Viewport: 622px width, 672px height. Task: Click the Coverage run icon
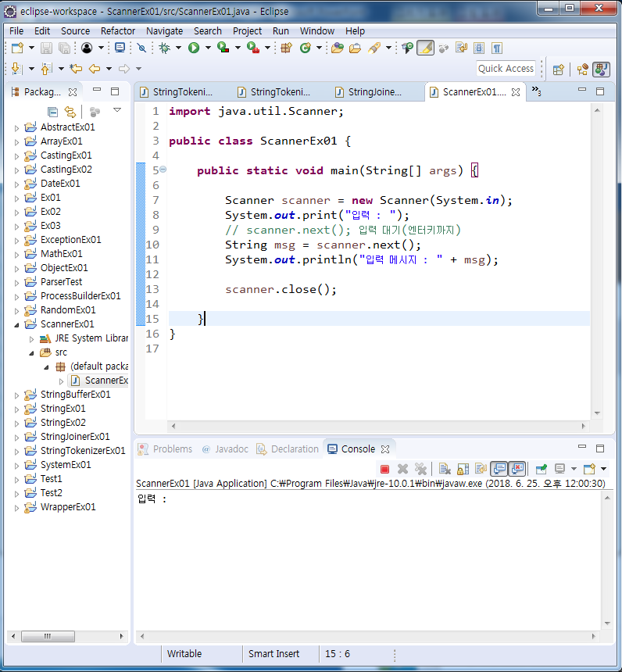tap(223, 48)
